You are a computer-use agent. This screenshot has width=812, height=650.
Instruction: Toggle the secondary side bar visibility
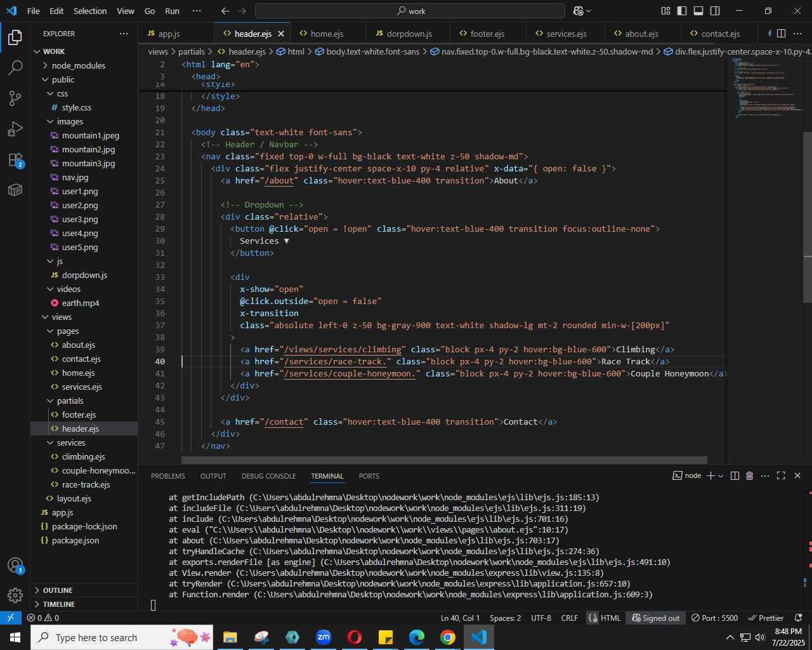[715, 11]
